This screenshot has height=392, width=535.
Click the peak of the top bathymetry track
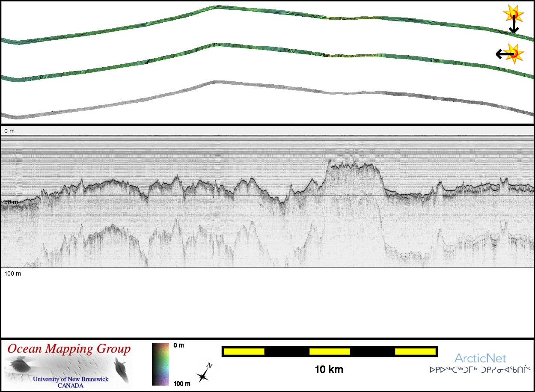click(x=217, y=7)
